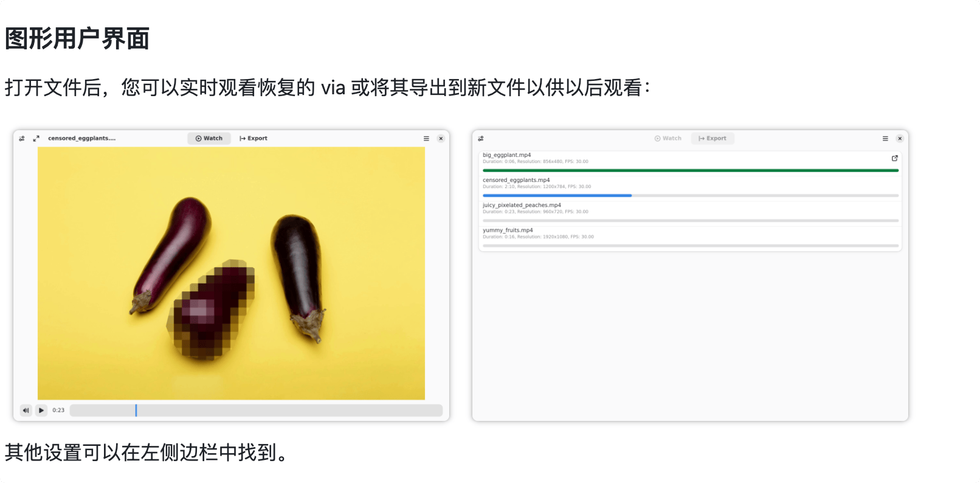Viewport: 980px width, 483px height.
Task: Open sidebar settings in the export window
Action: point(481,139)
